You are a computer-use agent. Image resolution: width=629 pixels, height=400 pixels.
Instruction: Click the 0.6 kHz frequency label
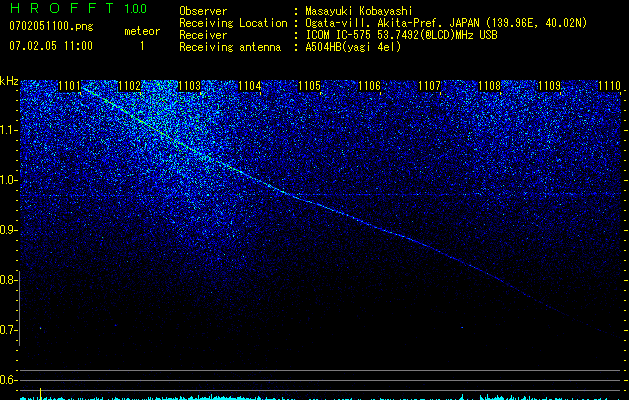point(7,380)
